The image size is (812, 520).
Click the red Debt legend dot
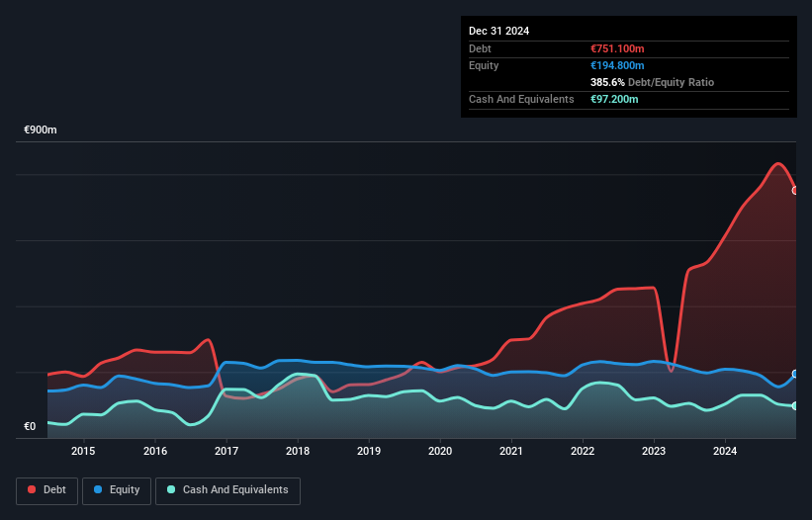tap(32, 489)
